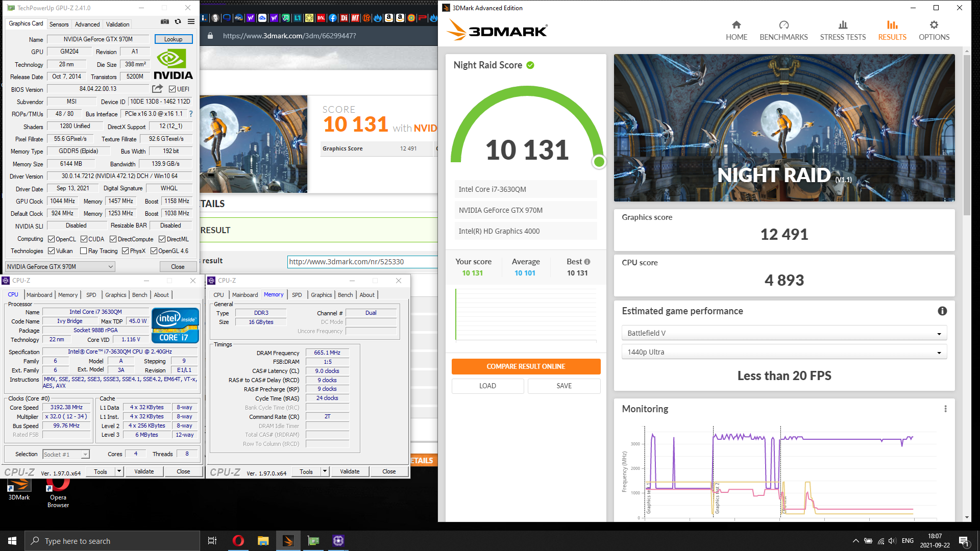Image resolution: width=980 pixels, height=551 pixels.
Task: Click the 3DMark SAVE button
Action: point(564,386)
